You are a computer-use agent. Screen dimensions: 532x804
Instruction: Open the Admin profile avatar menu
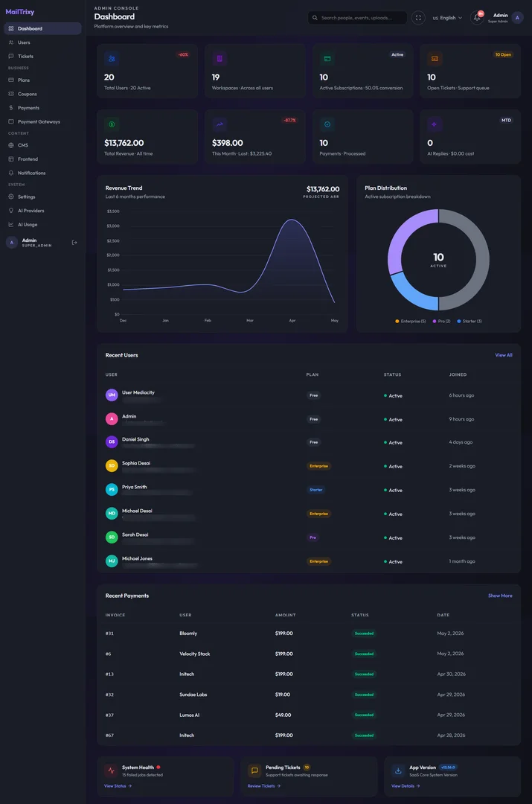tap(517, 18)
